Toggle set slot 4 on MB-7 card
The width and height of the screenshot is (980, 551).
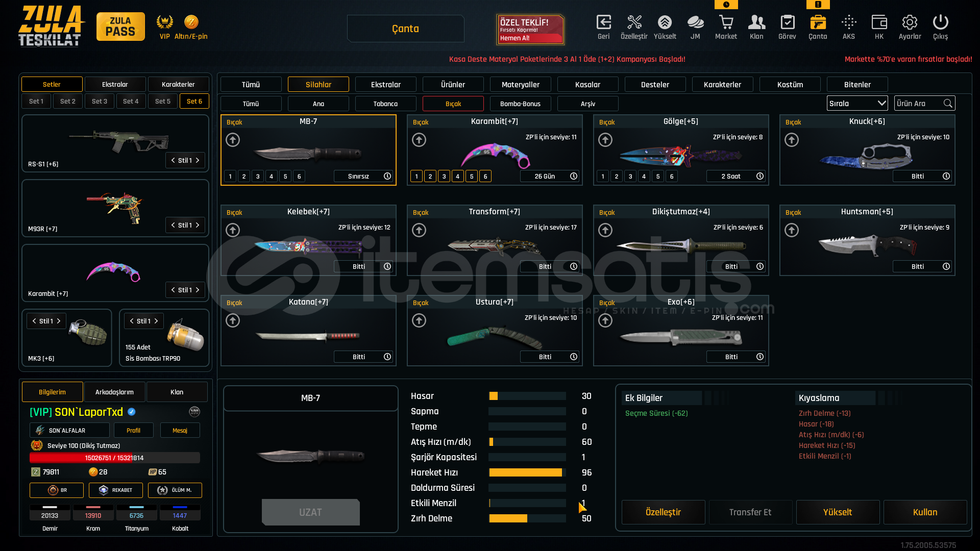(272, 176)
